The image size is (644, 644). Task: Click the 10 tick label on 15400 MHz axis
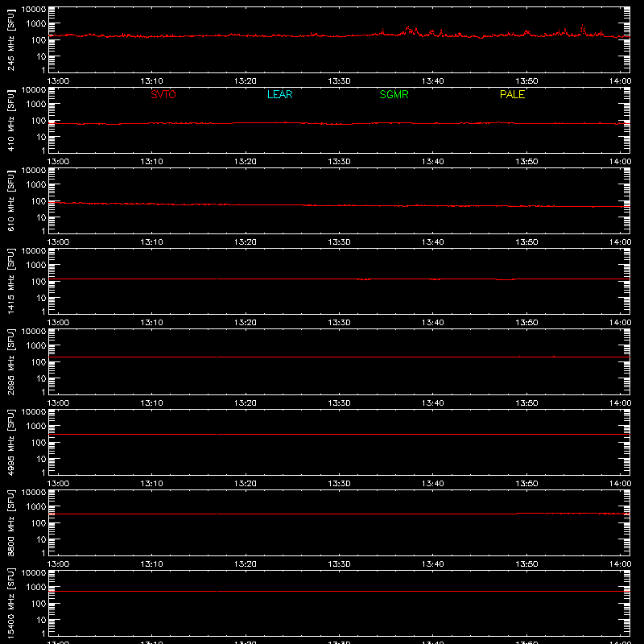(42, 620)
